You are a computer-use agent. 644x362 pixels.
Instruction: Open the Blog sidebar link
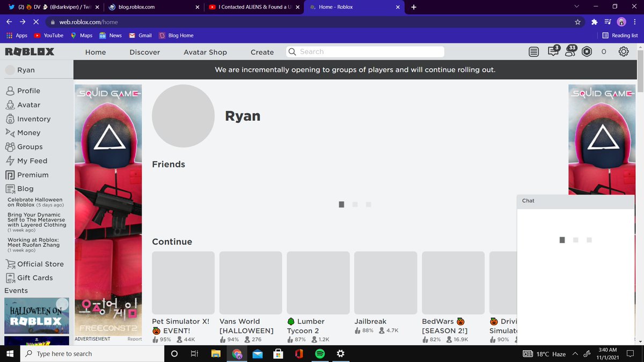[19, 189]
